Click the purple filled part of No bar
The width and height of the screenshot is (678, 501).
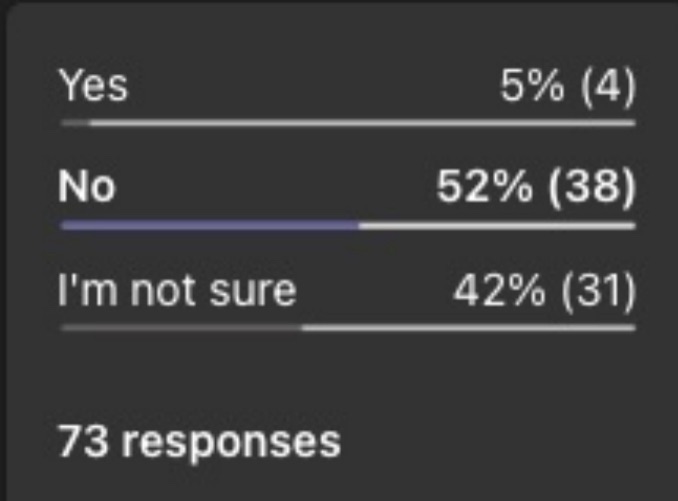coord(210,225)
